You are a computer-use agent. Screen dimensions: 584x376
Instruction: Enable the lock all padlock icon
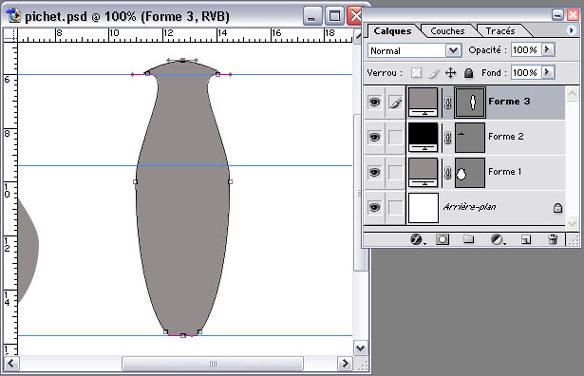coord(469,73)
